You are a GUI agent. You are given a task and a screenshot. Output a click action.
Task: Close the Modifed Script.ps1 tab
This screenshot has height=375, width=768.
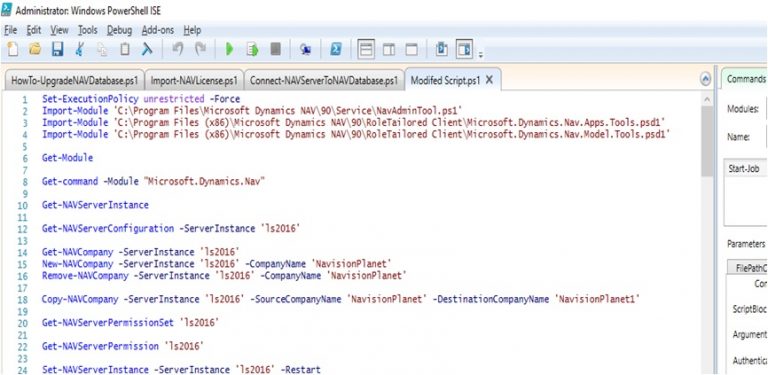(489, 80)
